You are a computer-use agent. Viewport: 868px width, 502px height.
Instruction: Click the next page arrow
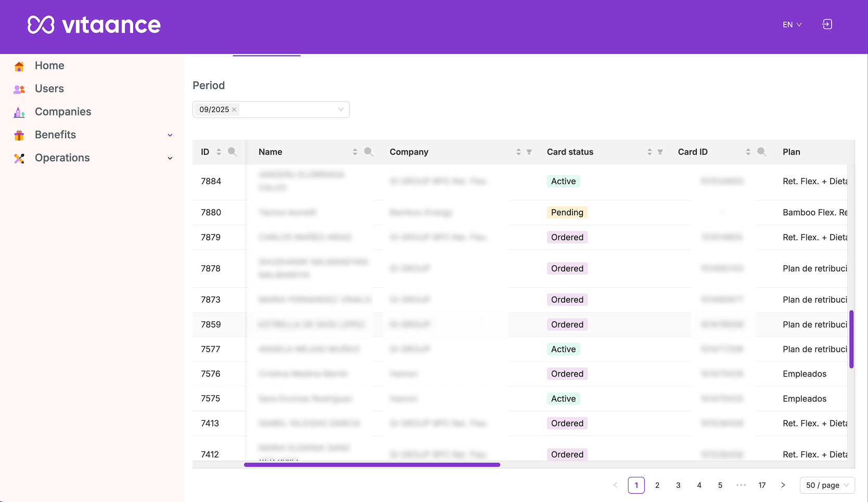coord(783,485)
